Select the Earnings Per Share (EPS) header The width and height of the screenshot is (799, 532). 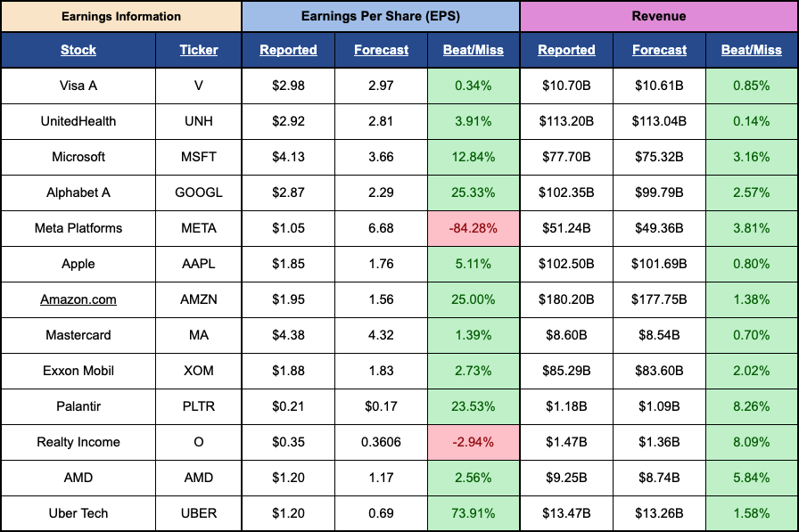click(x=381, y=16)
